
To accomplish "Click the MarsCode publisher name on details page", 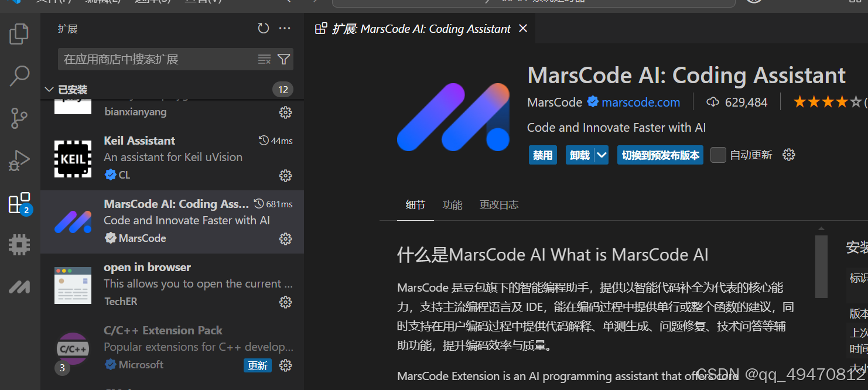I will (x=555, y=102).
